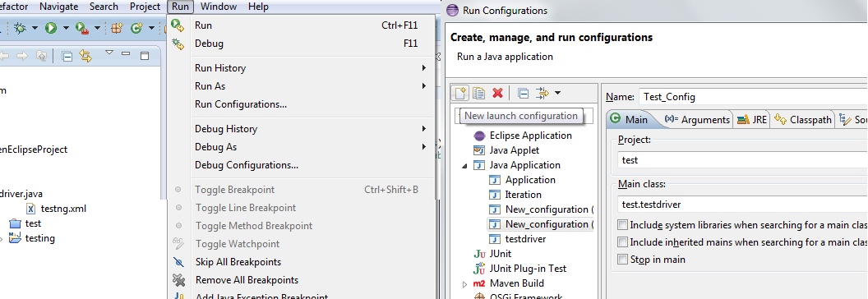
Task: Click the Eclipse icon in dialog title
Action: (452, 10)
